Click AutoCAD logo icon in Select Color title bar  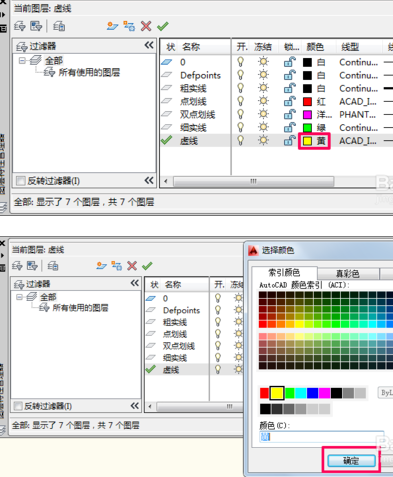(253, 250)
